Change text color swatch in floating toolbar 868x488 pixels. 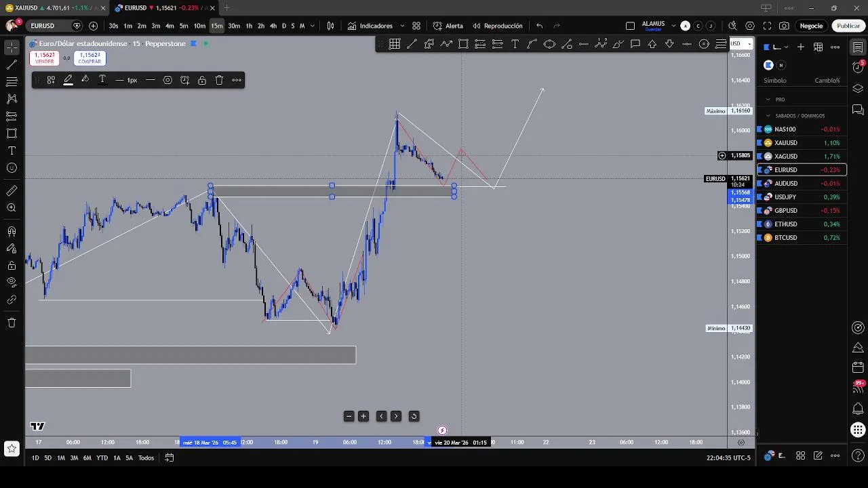(x=102, y=80)
